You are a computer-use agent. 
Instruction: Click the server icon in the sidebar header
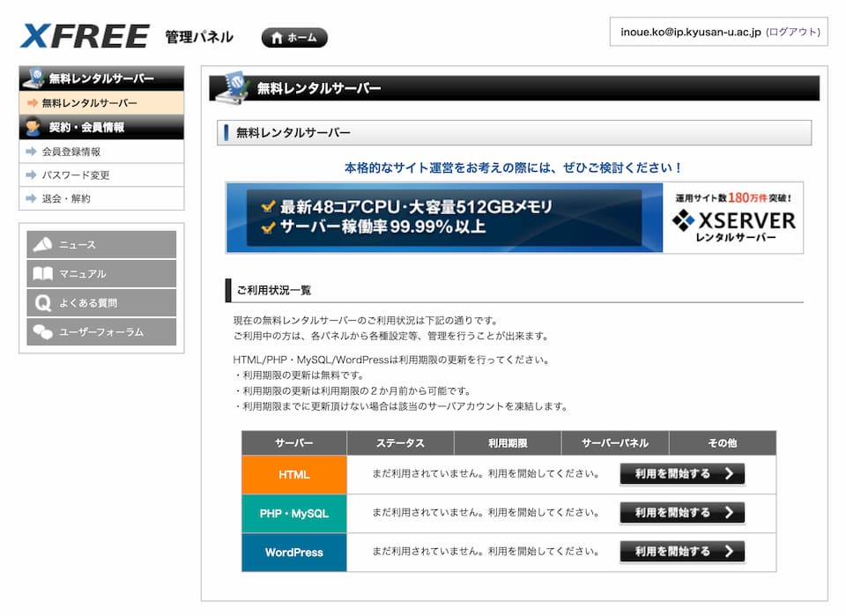point(34,78)
